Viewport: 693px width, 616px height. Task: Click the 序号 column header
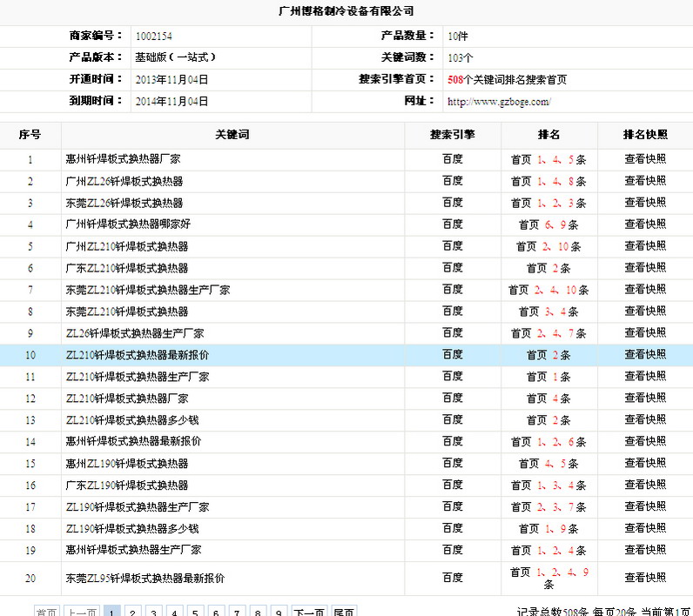click(x=30, y=135)
